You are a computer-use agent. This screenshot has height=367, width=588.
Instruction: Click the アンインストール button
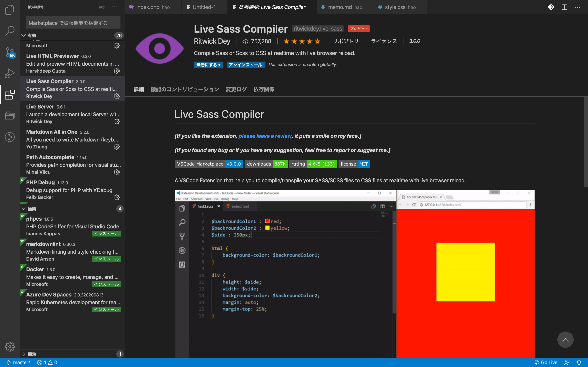click(x=245, y=65)
